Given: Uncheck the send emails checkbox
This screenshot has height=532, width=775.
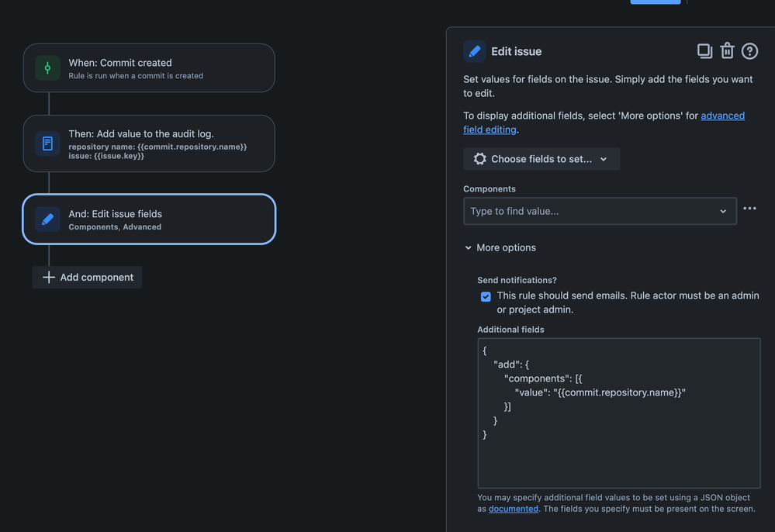Looking at the screenshot, I should pos(486,296).
